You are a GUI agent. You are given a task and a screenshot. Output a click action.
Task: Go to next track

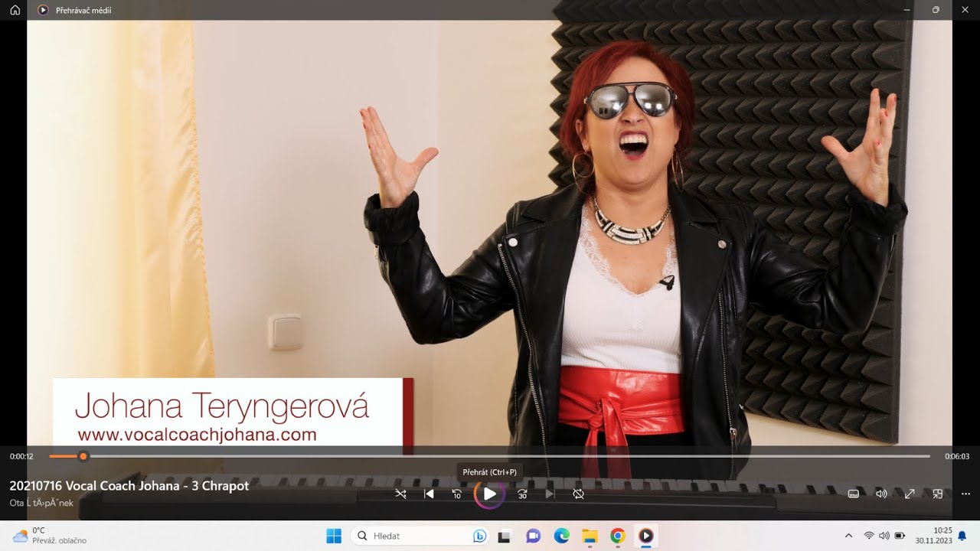click(550, 494)
